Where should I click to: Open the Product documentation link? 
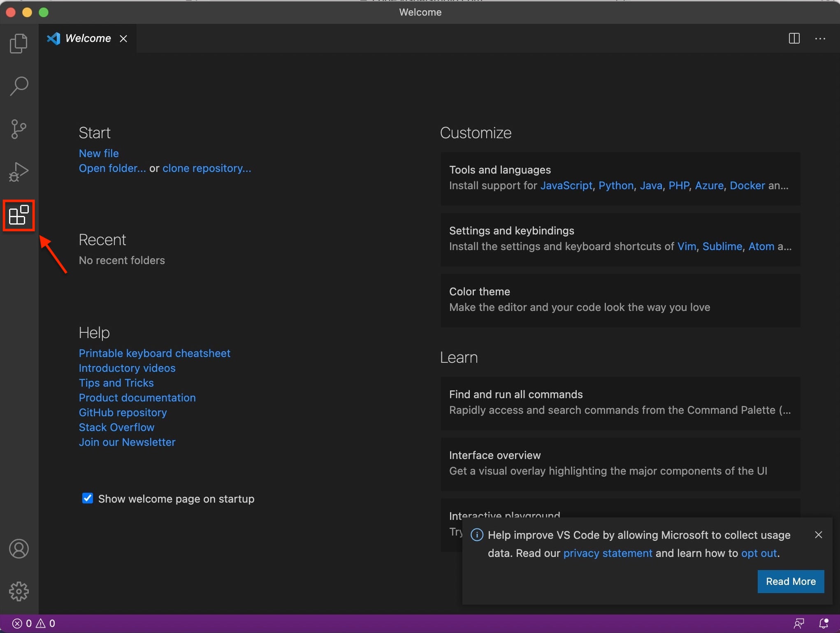(x=137, y=398)
